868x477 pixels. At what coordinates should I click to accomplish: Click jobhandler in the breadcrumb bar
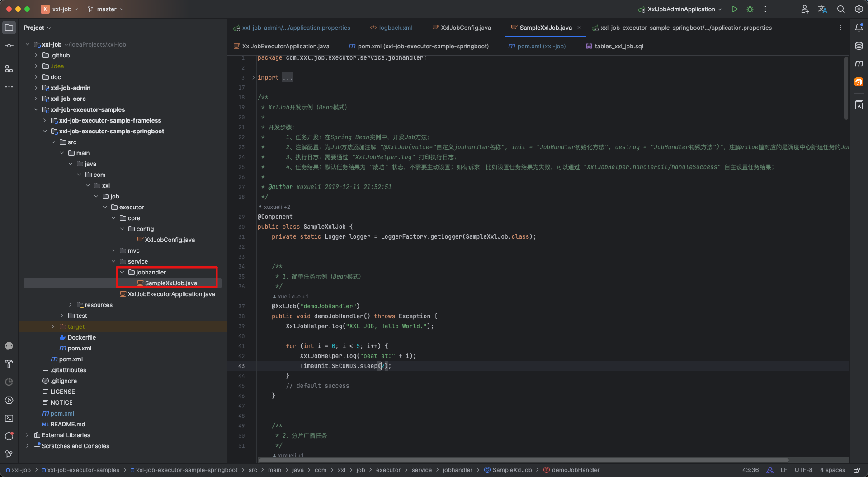458,470
